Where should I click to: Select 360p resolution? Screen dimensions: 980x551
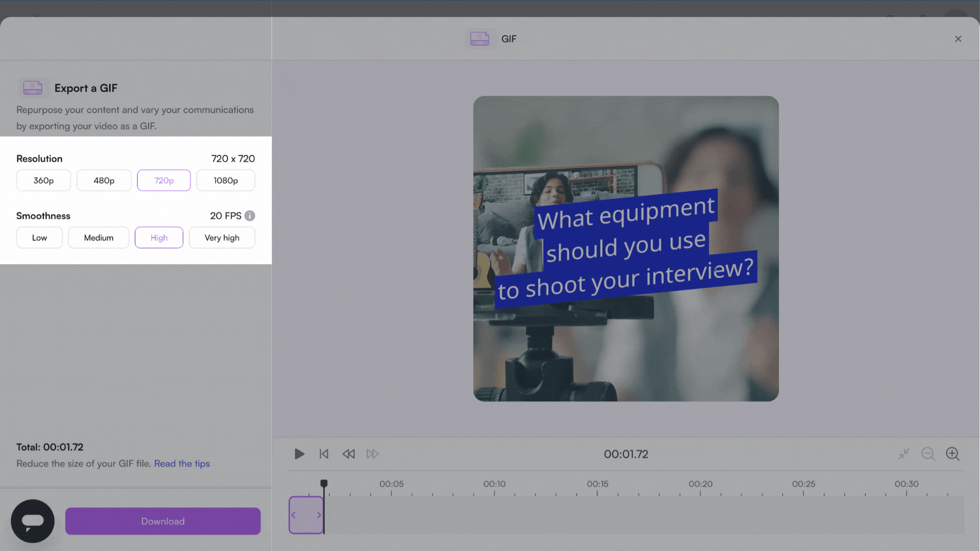coord(43,180)
